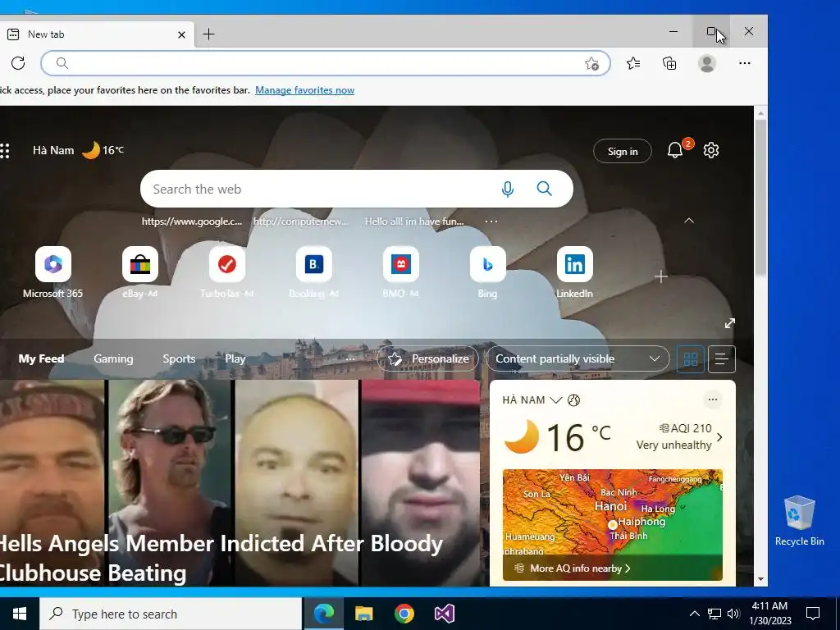
Task: Show more recent searches ellipsis
Action: pos(491,221)
